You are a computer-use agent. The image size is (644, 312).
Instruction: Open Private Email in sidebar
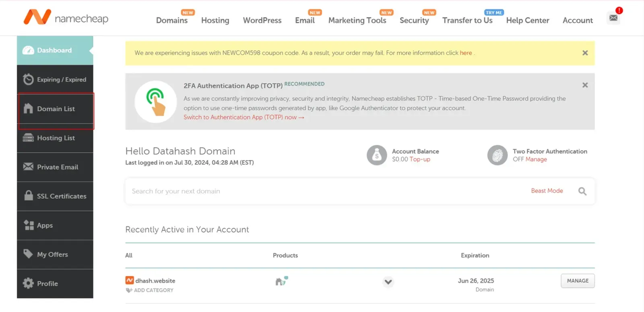point(55,167)
